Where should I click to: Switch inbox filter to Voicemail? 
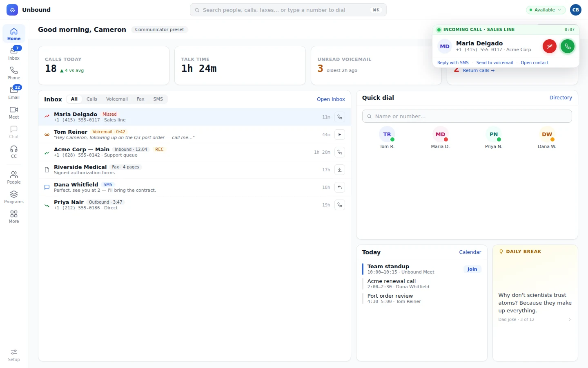[x=117, y=99]
